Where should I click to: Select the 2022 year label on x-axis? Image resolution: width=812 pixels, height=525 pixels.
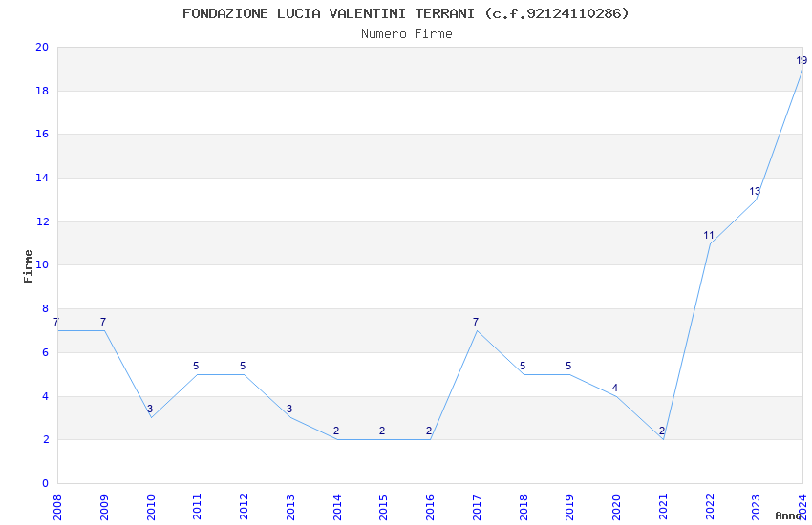(710, 507)
